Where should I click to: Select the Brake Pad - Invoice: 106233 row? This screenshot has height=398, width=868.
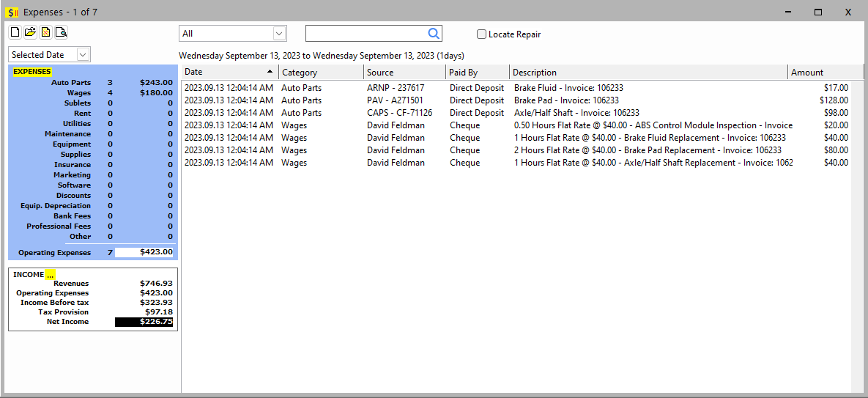(x=516, y=100)
